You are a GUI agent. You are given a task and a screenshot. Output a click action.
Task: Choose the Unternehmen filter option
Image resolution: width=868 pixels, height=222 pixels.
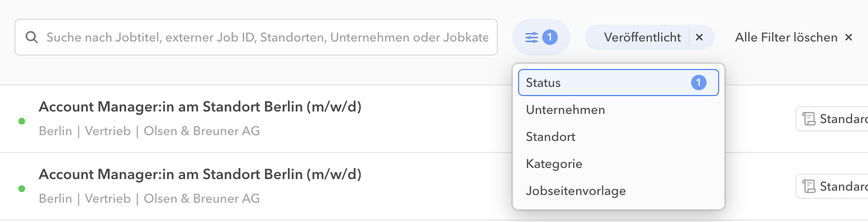[x=565, y=110]
